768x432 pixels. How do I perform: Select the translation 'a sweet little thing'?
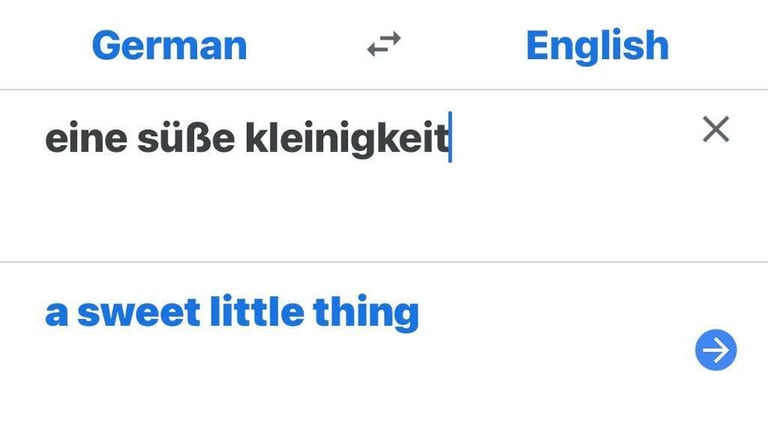pos(232,312)
